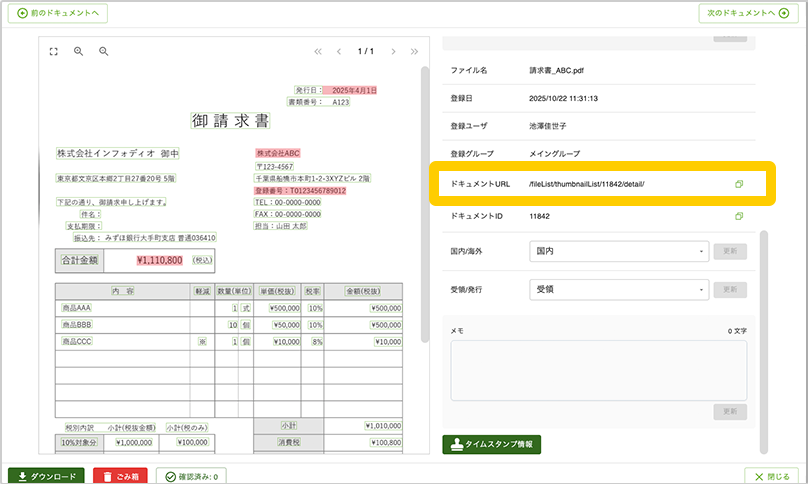Click the 閉じる button
This screenshot has height=484, width=808.
tap(773, 476)
